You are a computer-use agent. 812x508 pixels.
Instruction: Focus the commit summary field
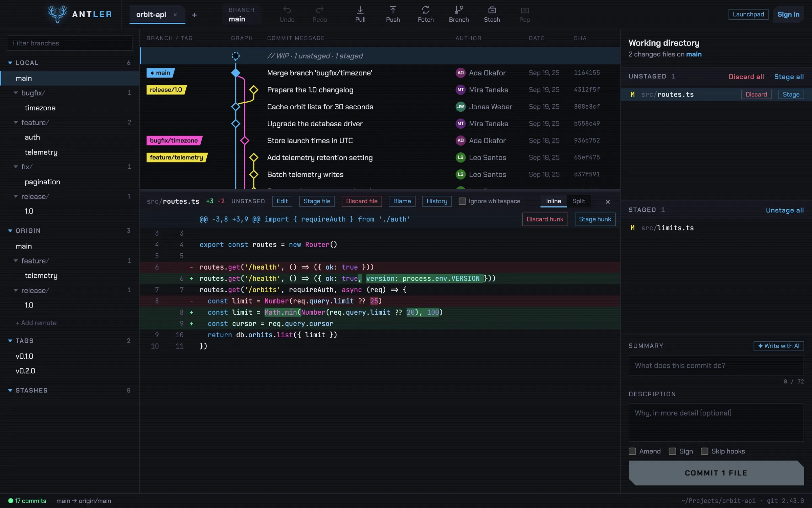point(716,365)
